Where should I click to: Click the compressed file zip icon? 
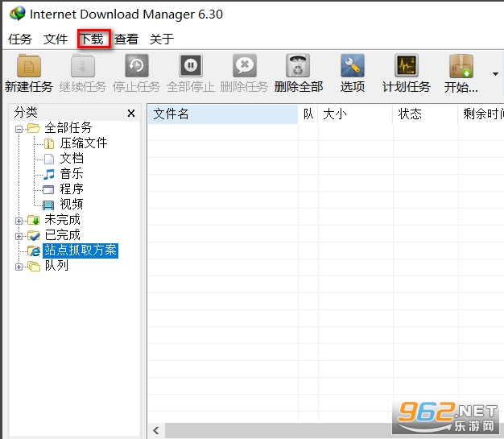tap(49, 143)
